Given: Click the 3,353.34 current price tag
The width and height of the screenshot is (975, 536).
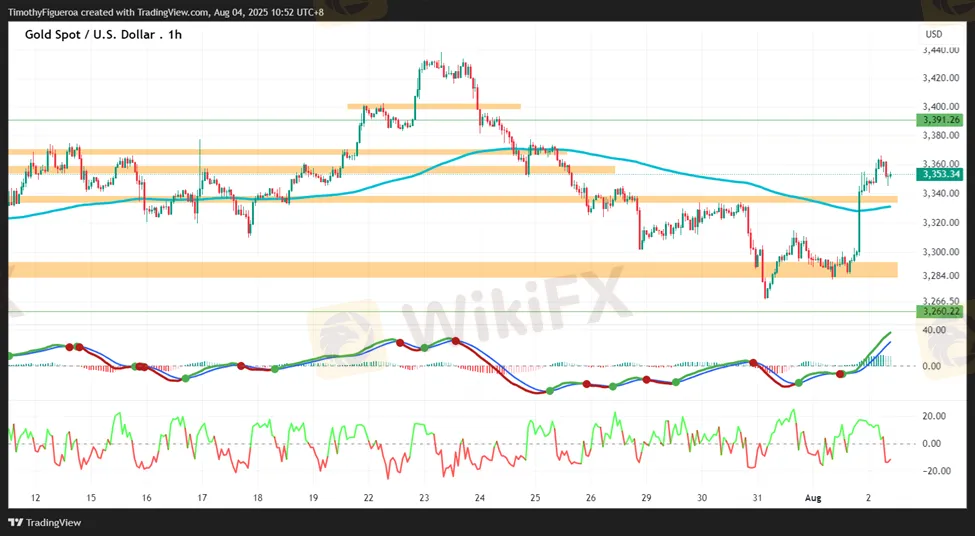Looking at the screenshot, I should tap(941, 174).
